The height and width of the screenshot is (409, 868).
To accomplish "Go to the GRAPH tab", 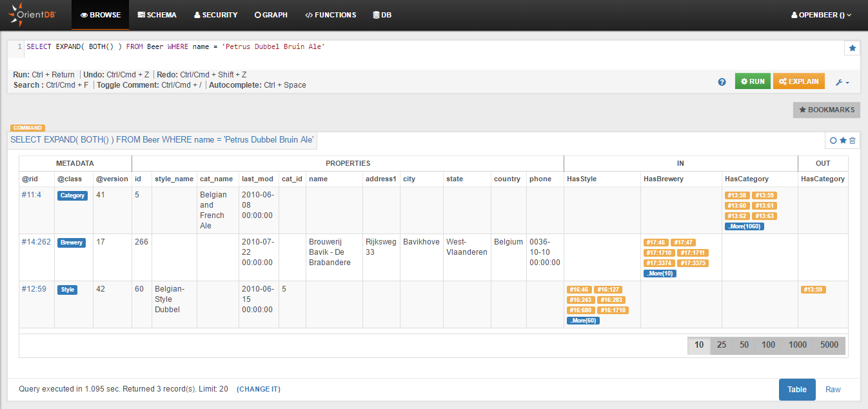I will [271, 15].
